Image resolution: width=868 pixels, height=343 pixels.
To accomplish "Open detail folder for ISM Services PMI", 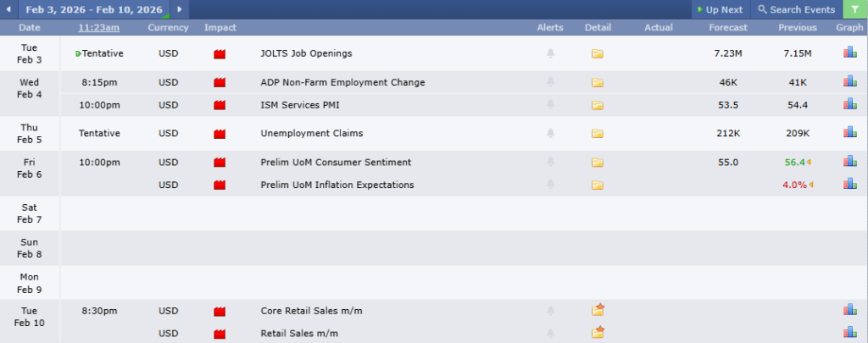I will click(x=598, y=105).
